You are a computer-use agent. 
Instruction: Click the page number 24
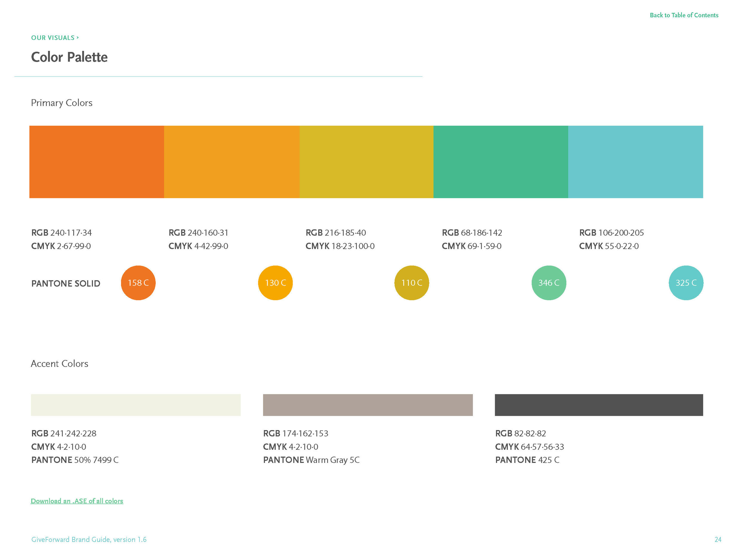718,539
